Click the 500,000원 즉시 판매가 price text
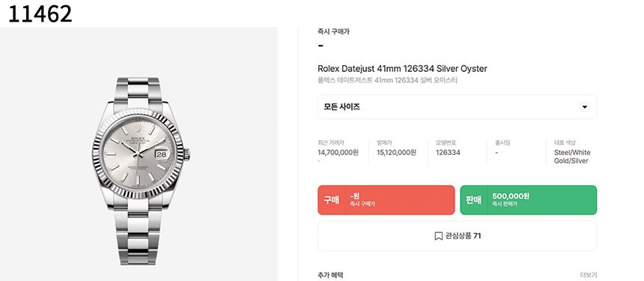 click(x=511, y=199)
